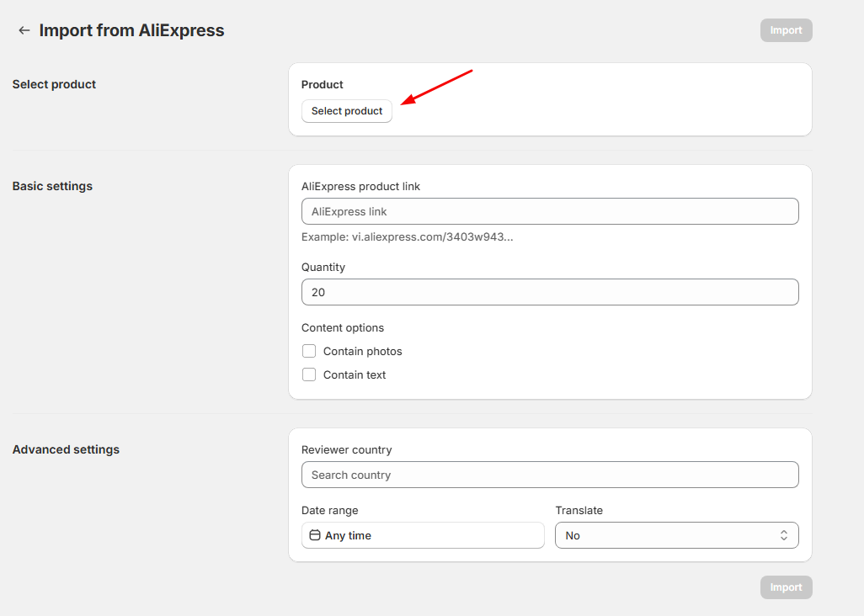The image size is (864, 616).
Task: Tick the Contain text checkbox
Action: tap(309, 374)
